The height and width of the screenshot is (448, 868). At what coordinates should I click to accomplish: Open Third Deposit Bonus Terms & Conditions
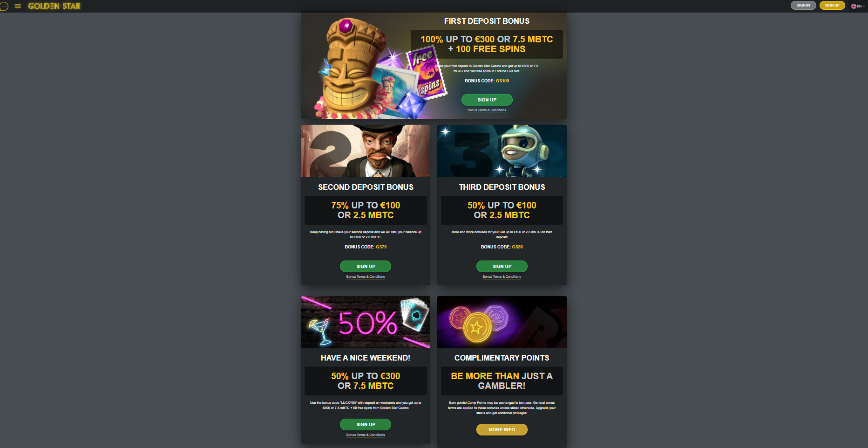click(502, 277)
